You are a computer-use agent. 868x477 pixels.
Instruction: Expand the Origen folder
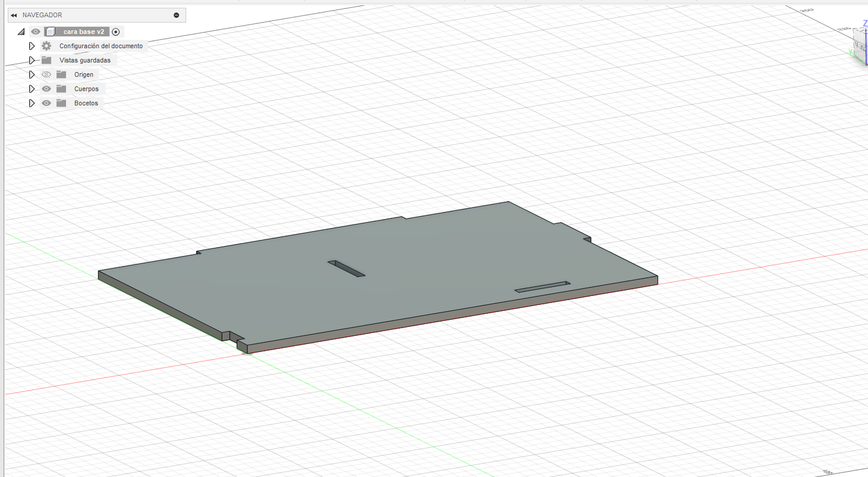point(32,74)
